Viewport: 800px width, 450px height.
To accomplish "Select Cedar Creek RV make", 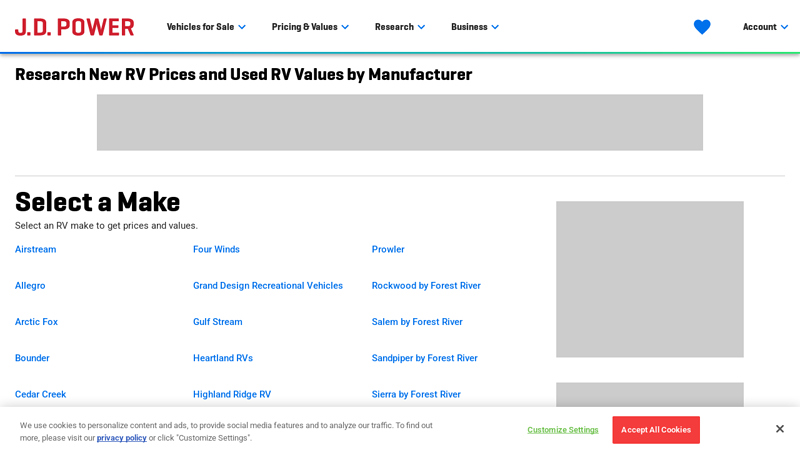I will [40, 394].
